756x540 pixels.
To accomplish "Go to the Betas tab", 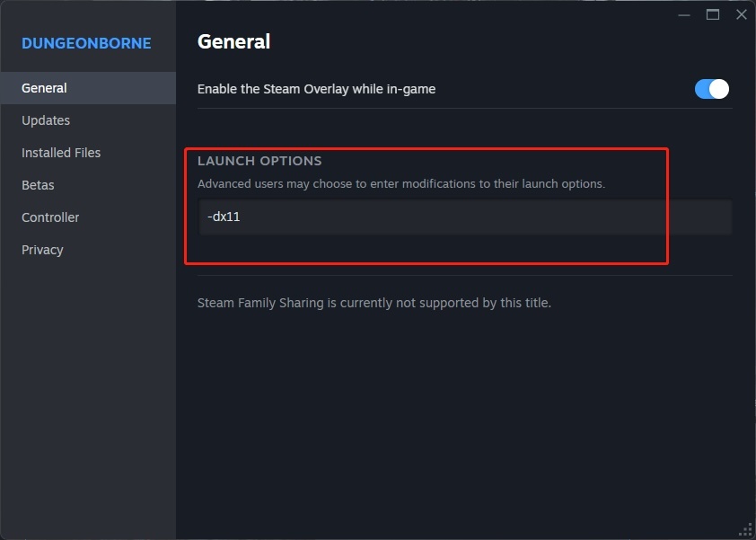I will point(38,185).
